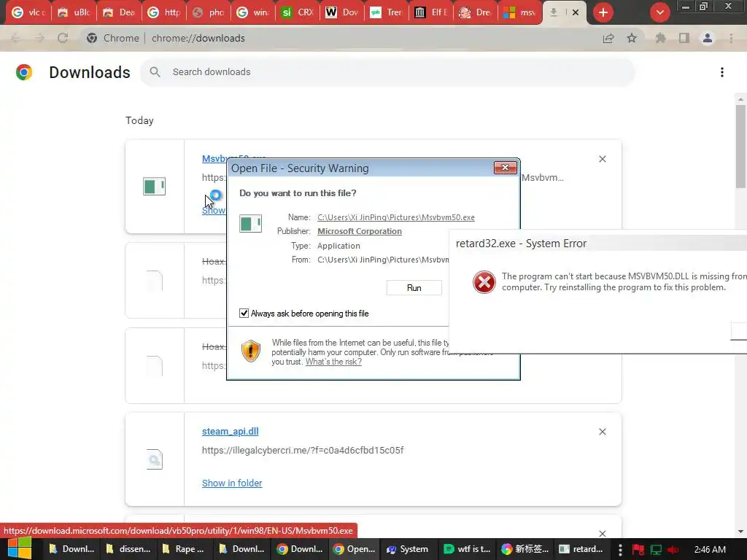Screen dimensions: 747x560
Task: Click the illegalcybercri.me URL text
Action: [303, 450]
